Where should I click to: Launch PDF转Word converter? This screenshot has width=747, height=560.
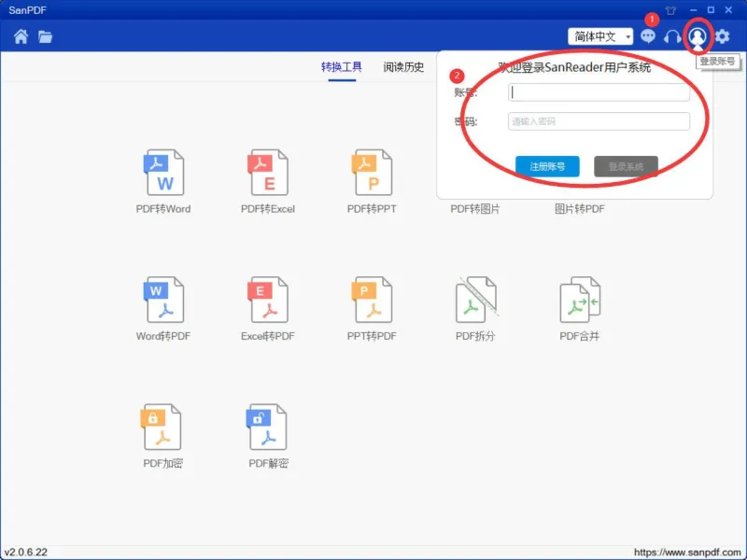(x=163, y=181)
